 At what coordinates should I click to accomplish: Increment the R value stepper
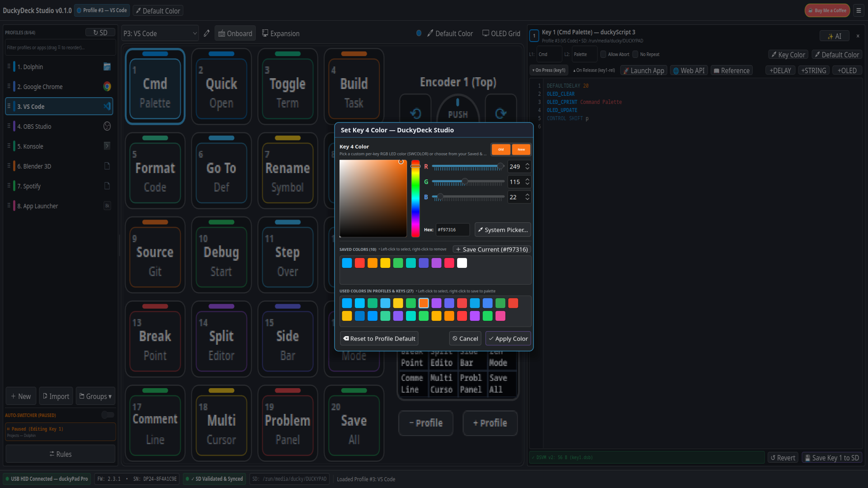tap(527, 164)
